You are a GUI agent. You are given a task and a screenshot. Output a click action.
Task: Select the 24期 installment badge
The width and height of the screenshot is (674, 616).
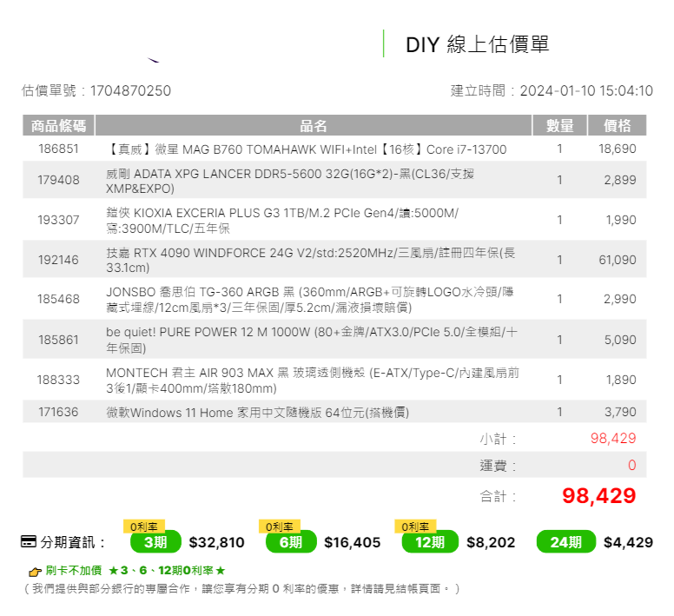click(566, 541)
